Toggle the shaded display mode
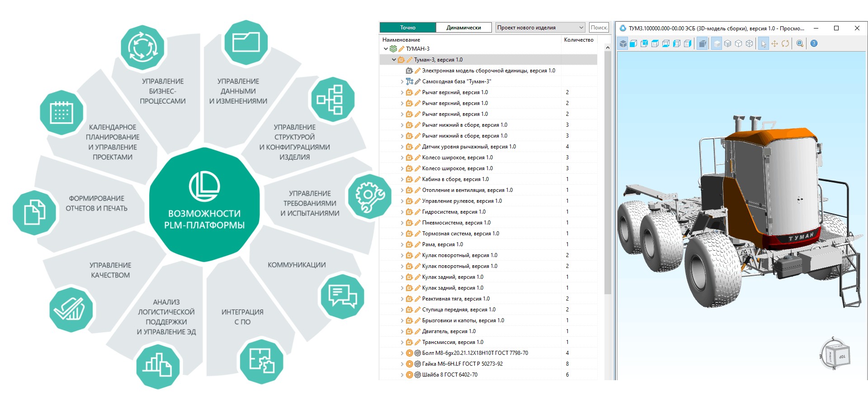 tap(717, 43)
